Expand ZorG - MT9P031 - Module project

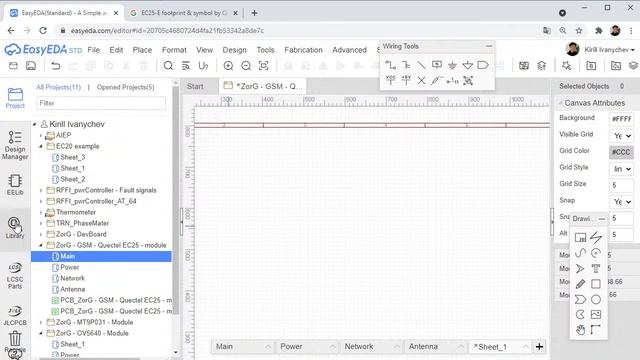pyautogui.click(x=41, y=322)
